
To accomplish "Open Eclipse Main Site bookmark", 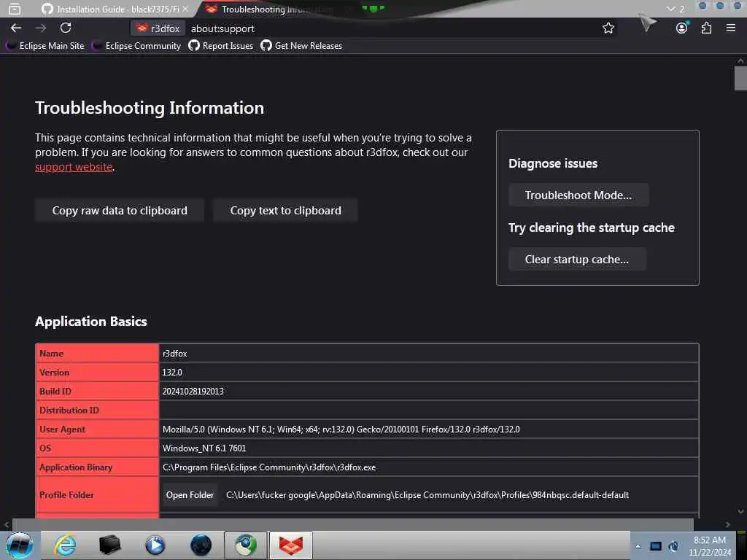I will (46, 46).
